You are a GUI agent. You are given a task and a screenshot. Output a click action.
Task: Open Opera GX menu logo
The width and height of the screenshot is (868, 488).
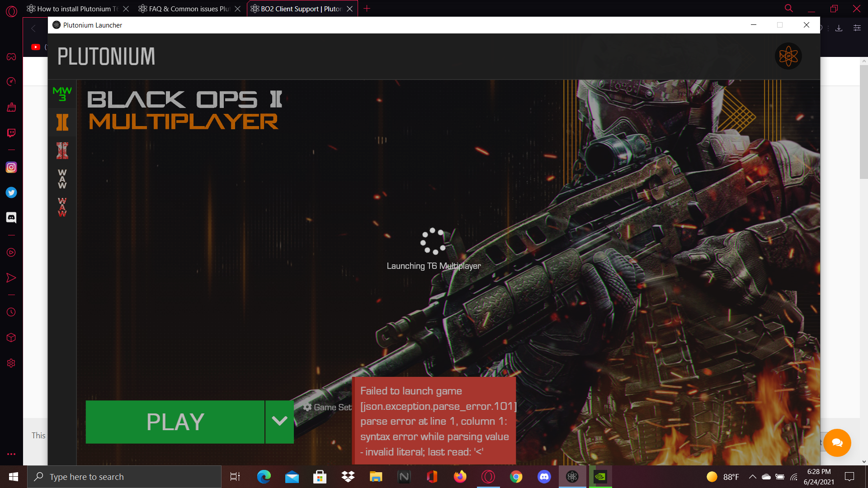(12, 11)
